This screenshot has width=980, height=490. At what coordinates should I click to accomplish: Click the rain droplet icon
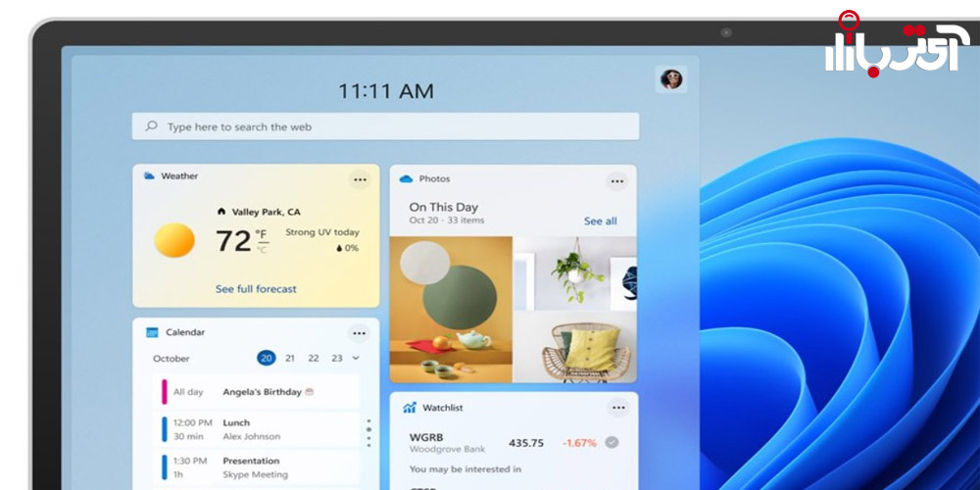point(339,248)
